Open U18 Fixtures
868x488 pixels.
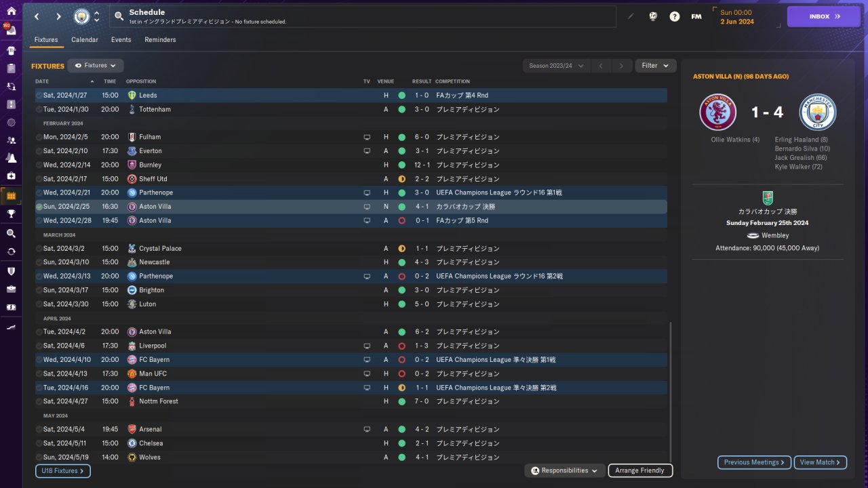(63, 470)
